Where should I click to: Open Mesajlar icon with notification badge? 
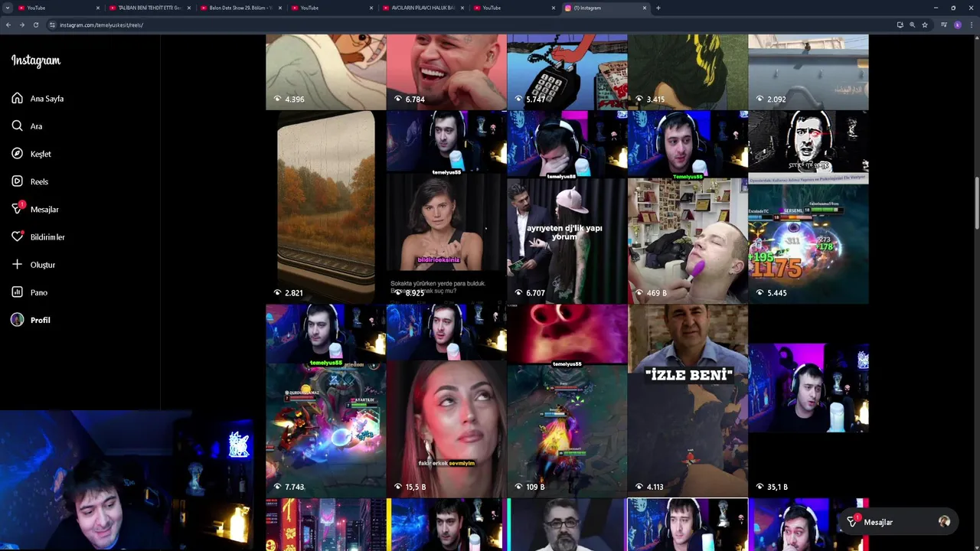coord(17,209)
